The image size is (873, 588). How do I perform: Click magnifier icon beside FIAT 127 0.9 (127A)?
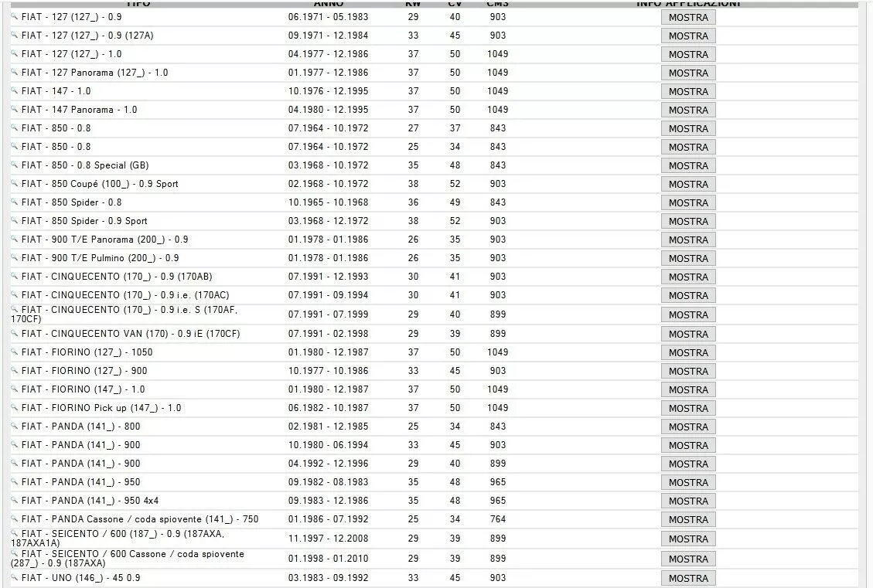[15, 35]
